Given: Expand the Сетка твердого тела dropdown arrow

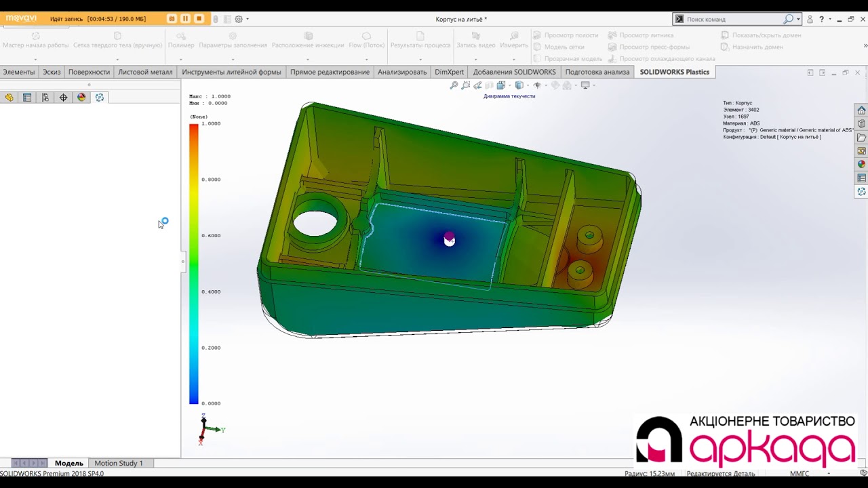Looking at the screenshot, I should click(117, 59).
